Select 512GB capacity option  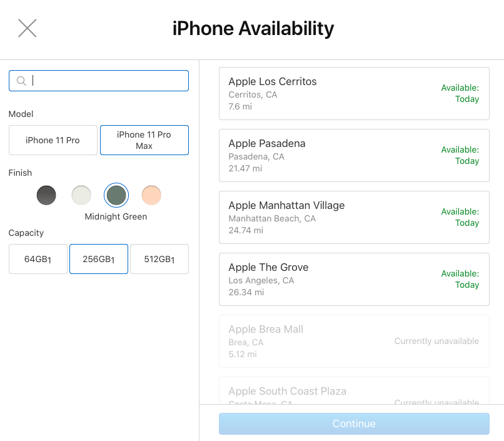point(159,259)
